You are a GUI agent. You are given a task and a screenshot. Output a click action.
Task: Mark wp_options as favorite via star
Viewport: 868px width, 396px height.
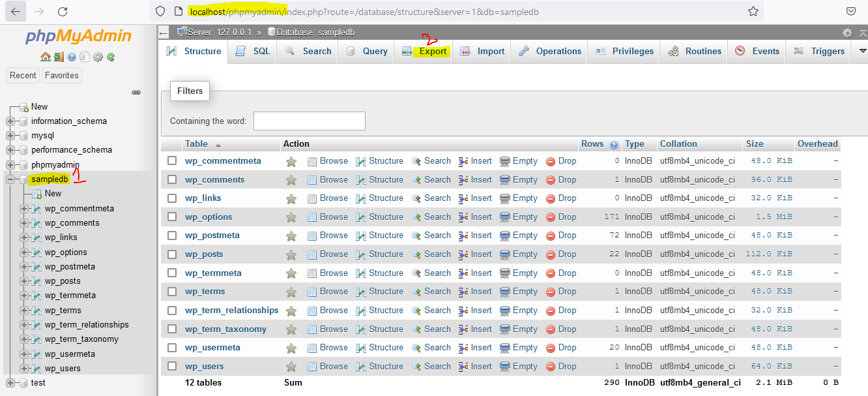pos(291,217)
